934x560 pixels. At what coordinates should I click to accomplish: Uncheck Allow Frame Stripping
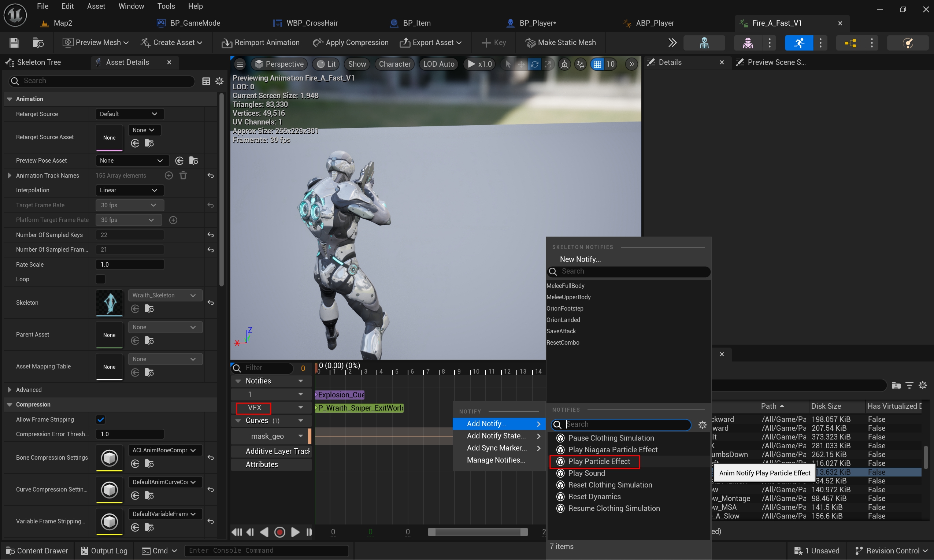click(100, 419)
